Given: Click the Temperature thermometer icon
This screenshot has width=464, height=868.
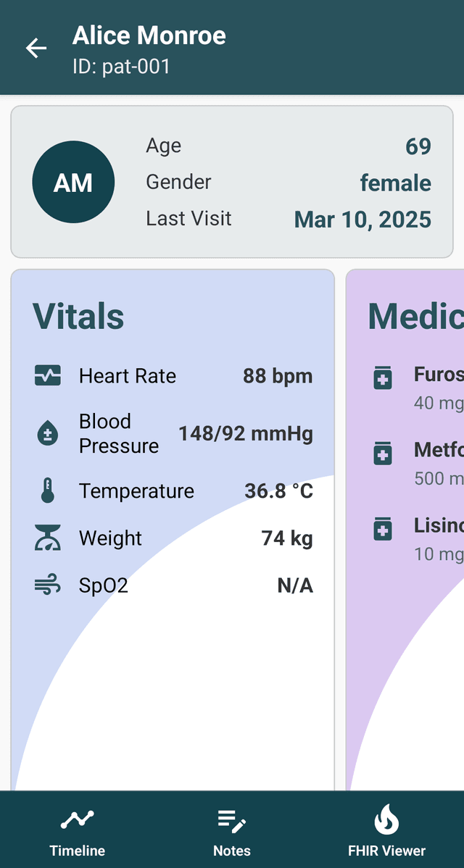Looking at the screenshot, I should pos(47,491).
